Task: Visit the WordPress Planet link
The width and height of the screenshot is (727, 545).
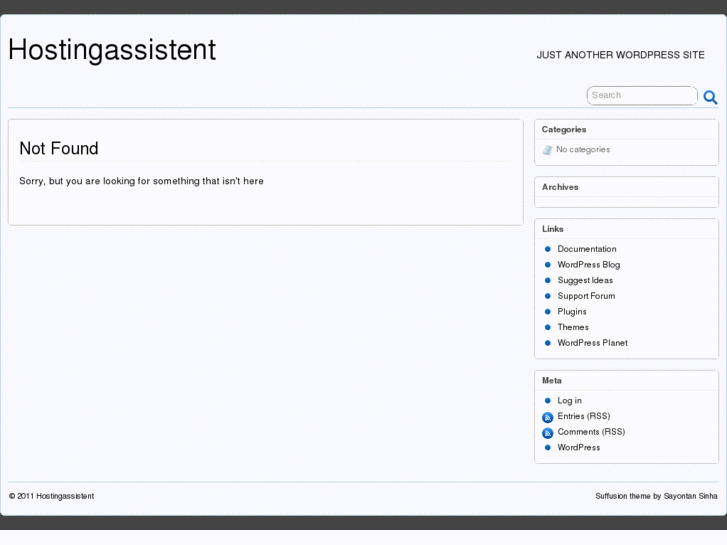Action: [x=592, y=343]
